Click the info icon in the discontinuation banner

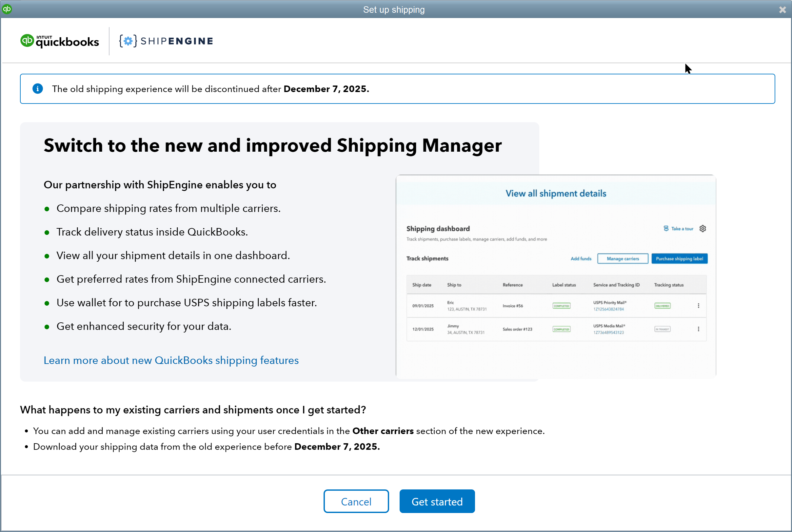38,88
